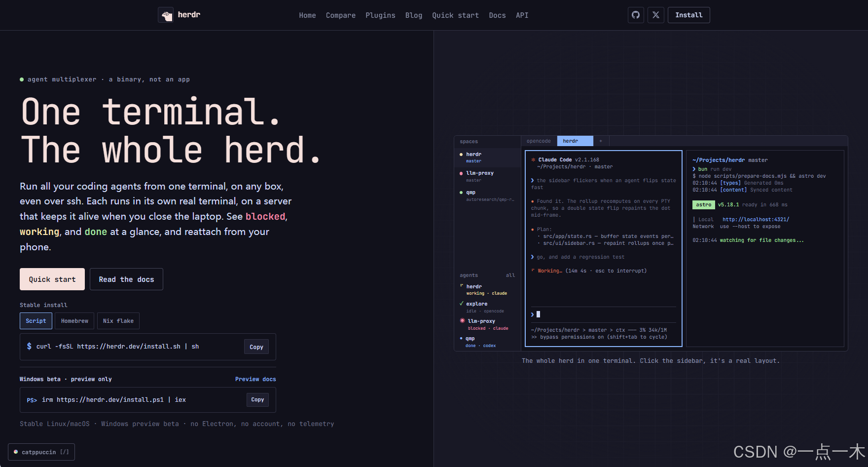
Task: Open the Quick start nav item
Action: tap(456, 15)
